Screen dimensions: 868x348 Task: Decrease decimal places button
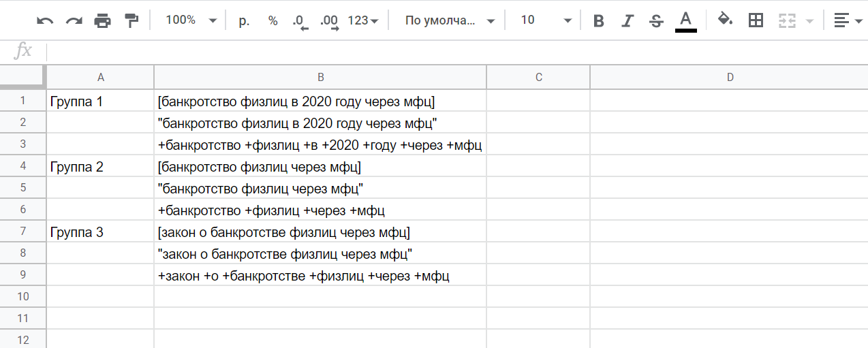click(x=300, y=21)
